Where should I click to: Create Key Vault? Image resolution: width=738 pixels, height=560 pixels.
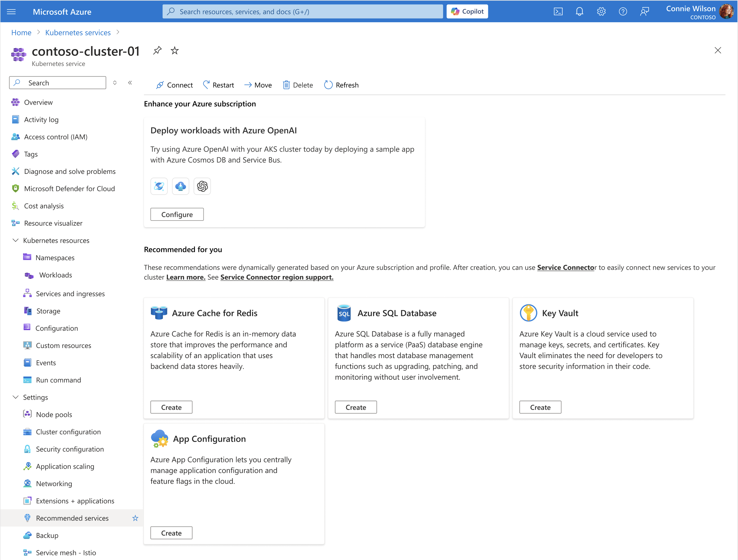540,407
